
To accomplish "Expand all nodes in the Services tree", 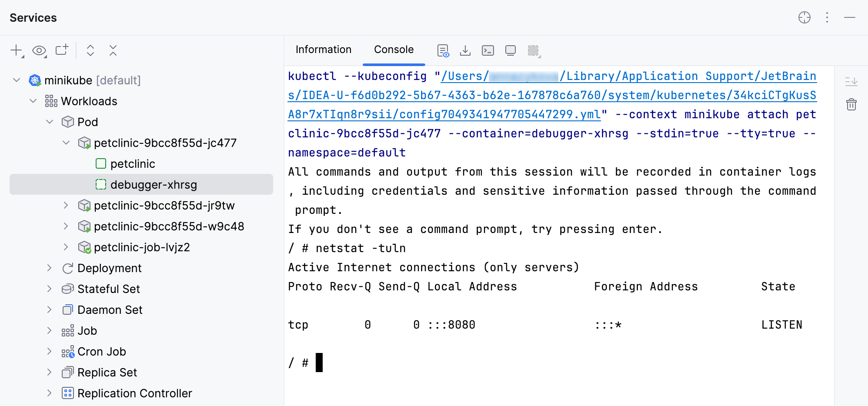I will [x=90, y=50].
